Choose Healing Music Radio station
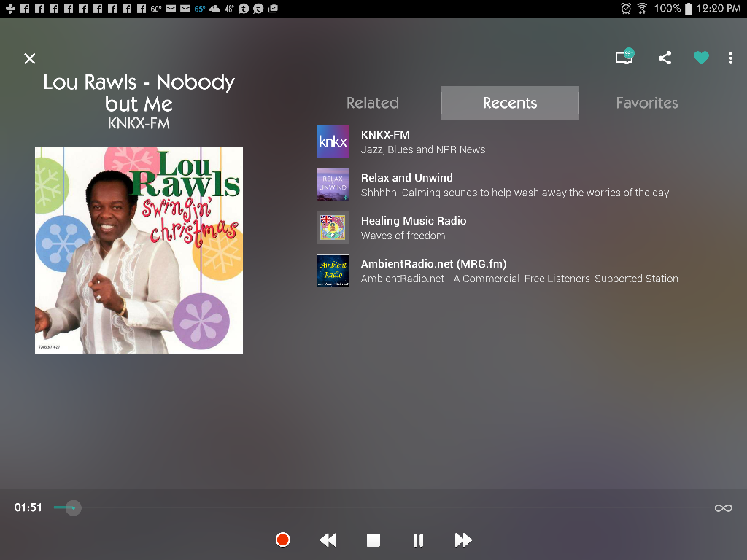Screen dimensions: 747x560 click(516, 227)
